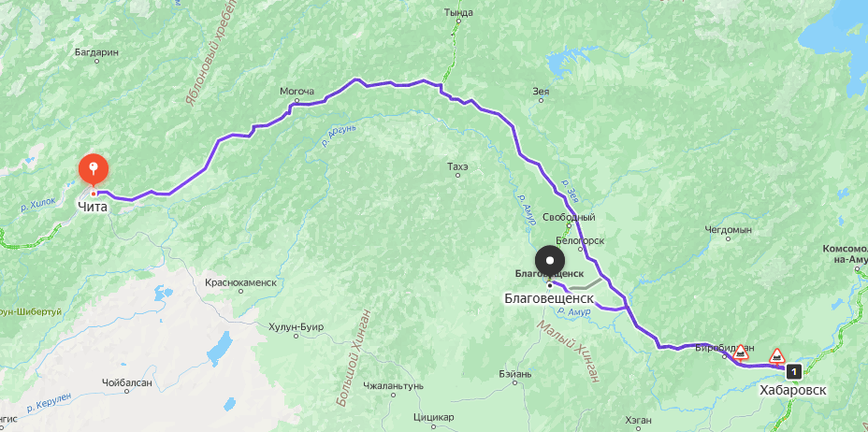Select the Тында city label
Viewport: 868px width, 432px height.
click(458, 12)
